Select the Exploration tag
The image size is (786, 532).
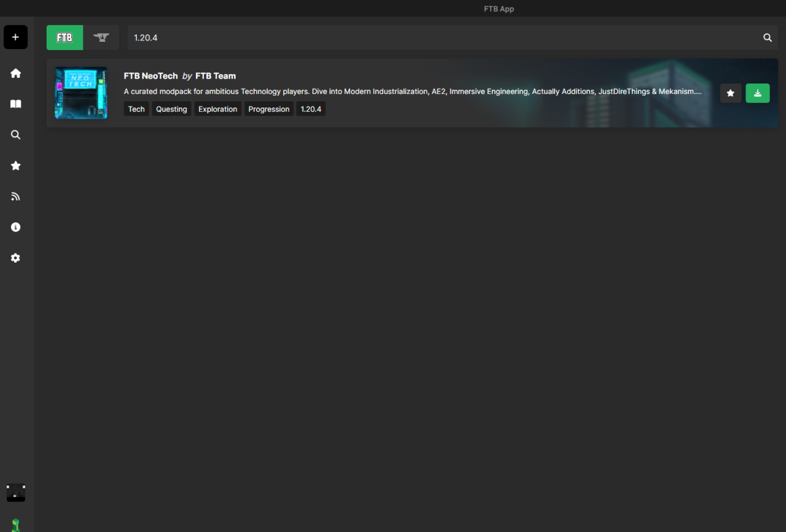point(217,109)
